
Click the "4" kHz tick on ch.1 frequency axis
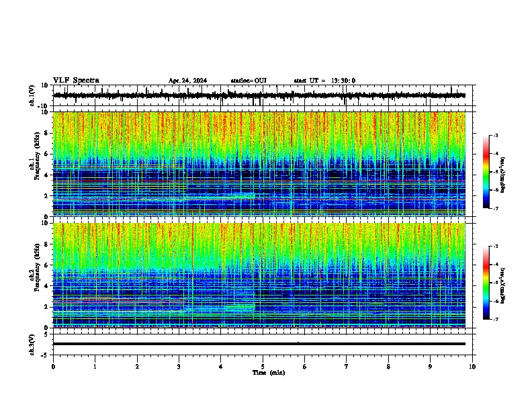pos(46,175)
